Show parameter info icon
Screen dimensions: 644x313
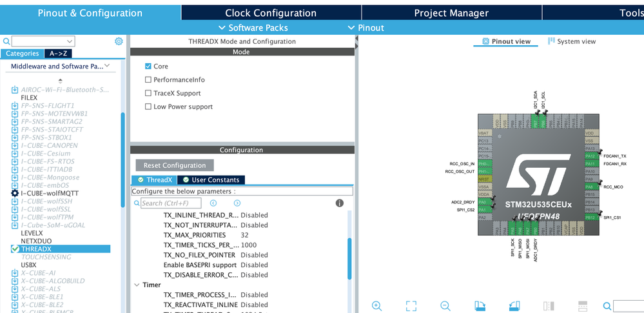tap(340, 203)
